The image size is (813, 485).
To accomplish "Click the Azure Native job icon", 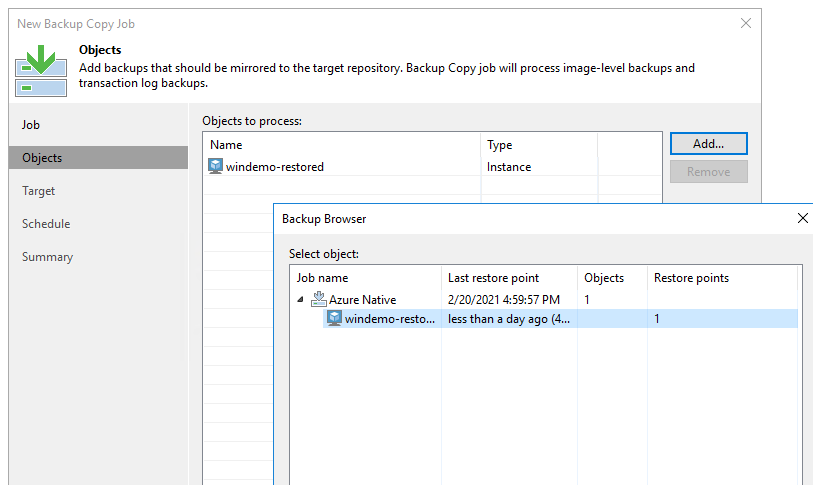I will (x=319, y=299).
